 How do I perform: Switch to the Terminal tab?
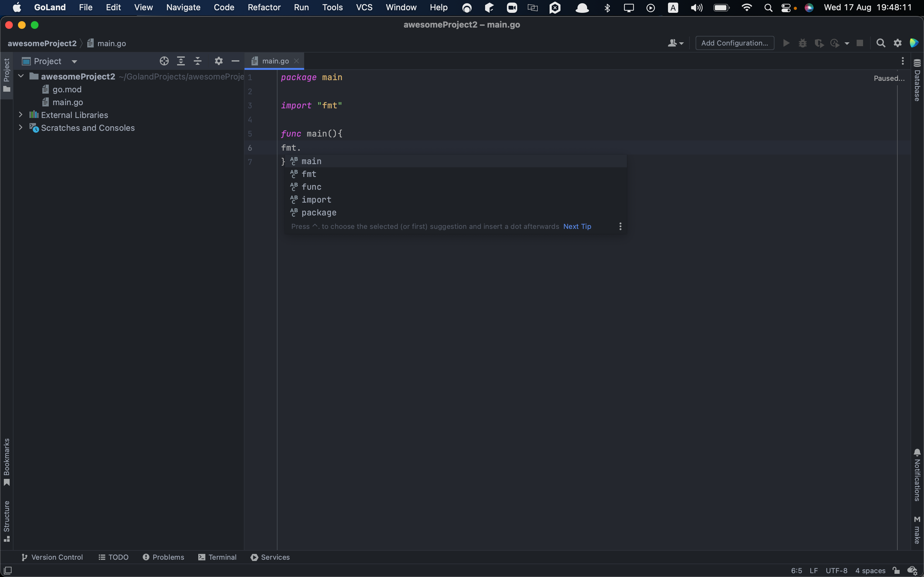218,557
